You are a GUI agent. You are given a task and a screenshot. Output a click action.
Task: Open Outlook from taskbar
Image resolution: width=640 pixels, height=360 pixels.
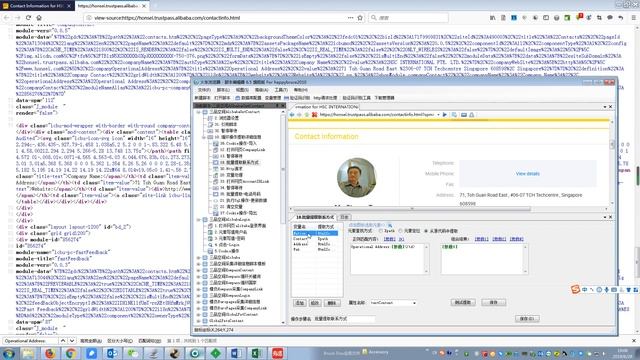coord(112,353)
